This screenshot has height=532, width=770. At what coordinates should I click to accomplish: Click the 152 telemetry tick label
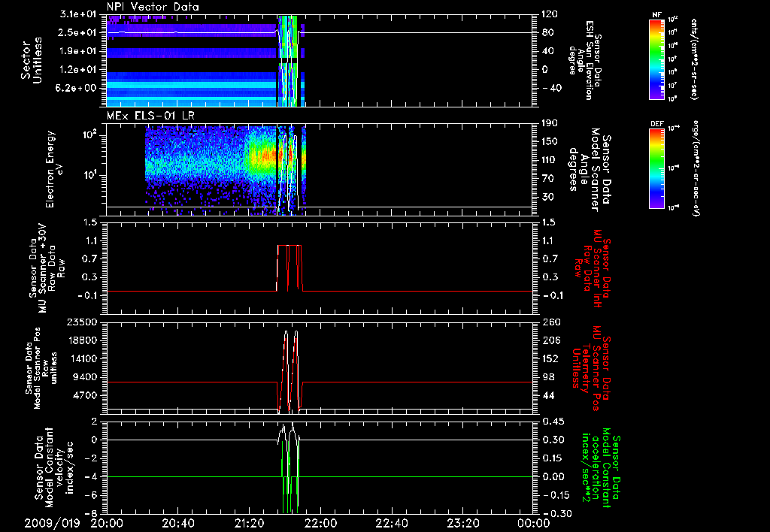(x=550, y=358)
